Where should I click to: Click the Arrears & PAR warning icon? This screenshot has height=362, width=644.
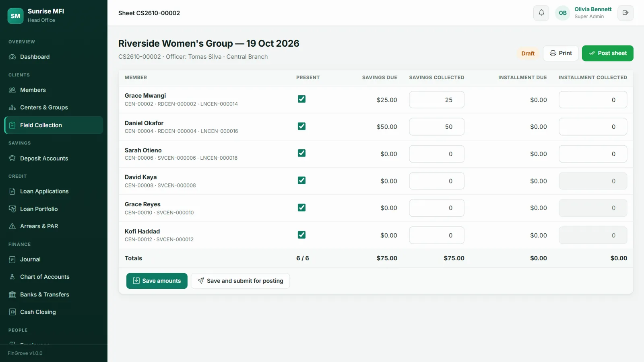[x=12, y=226]
